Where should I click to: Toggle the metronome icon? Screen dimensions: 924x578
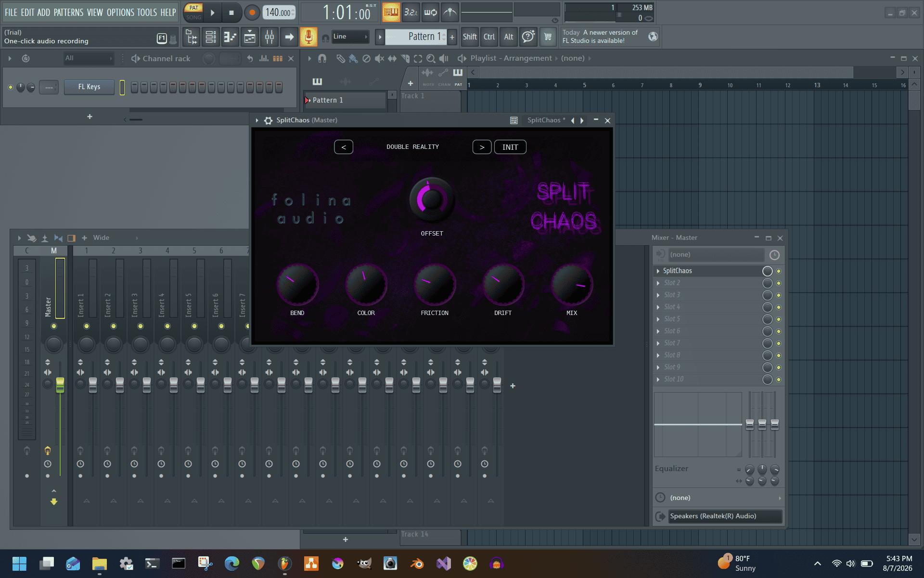450,13
